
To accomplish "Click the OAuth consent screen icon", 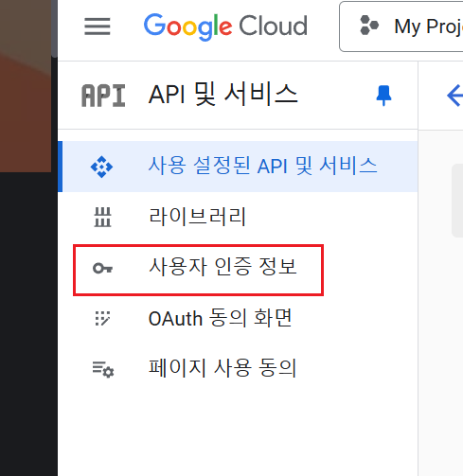I will 102,318.
